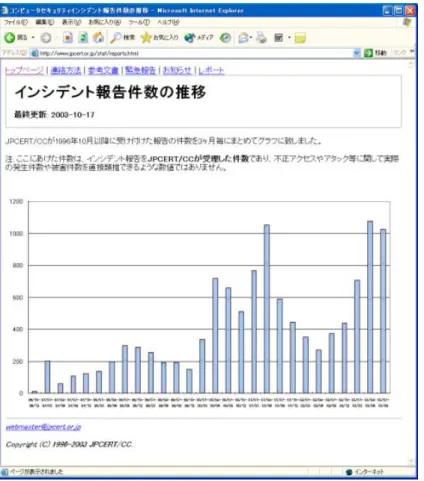Follow the 参考文書 link
Image resolution: width=424 pixels, height=481 pixels.
pyautogui.click(x=103, y=70)
